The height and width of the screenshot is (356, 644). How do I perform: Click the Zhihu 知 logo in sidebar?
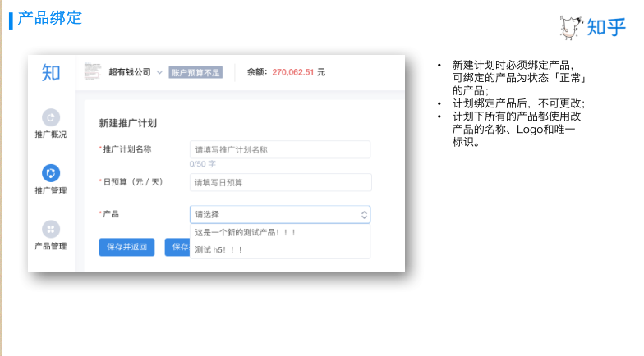(51, 73)
